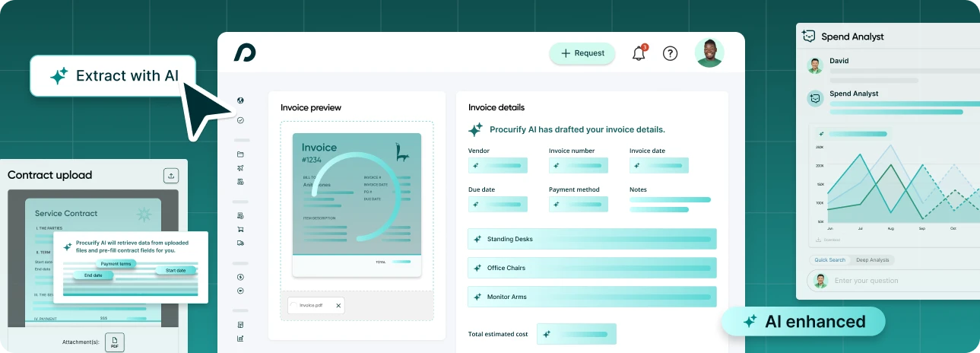The width and height of the screenshot is (980, 353).
Task: Click the Extract with AI button
Action: coord(113,75)
